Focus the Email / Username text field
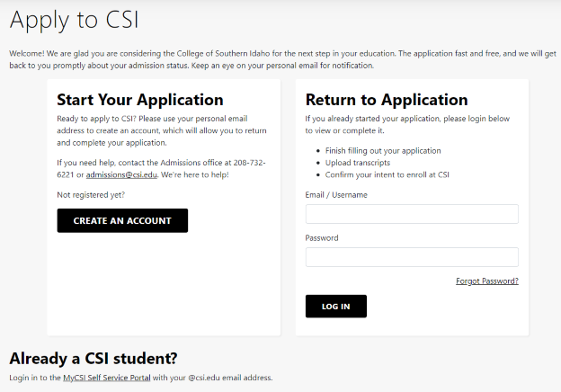Image resolution: width=561 pixels, height=392 pixels. tap(412, 214)
